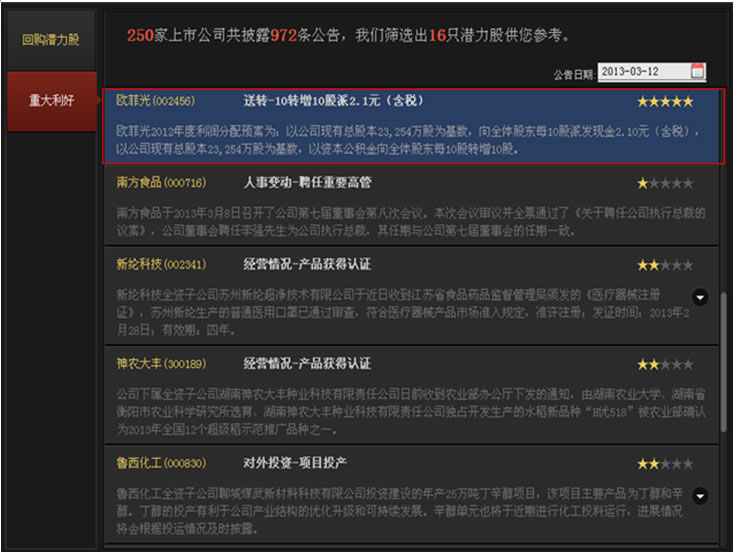Open stock 南方食品(000716)

[x=161, y=182]
